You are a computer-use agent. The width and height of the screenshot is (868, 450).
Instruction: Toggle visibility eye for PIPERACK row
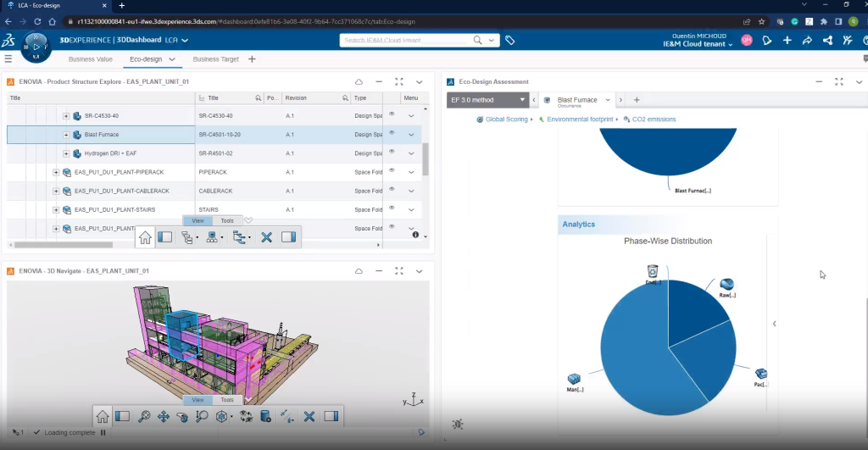coord(392,170)
